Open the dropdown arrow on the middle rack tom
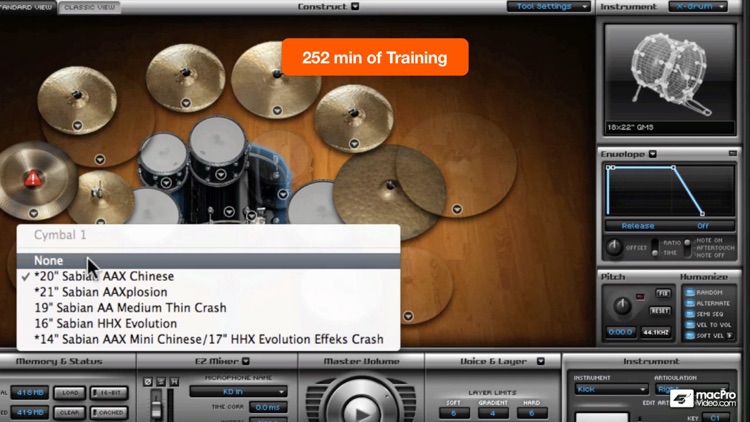The width and height of the screenshot is (750, 422). 221,174
